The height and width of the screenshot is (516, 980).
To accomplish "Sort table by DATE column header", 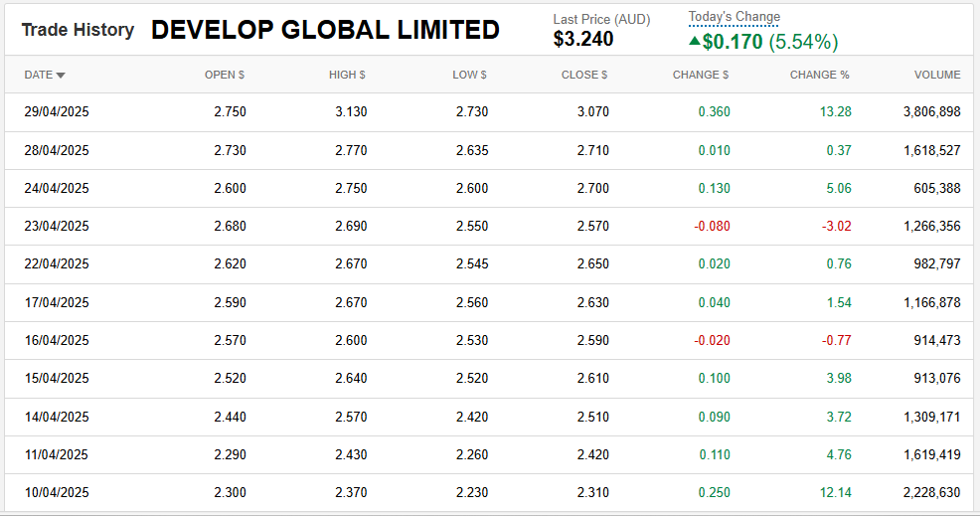I will (x=39, y=75).
